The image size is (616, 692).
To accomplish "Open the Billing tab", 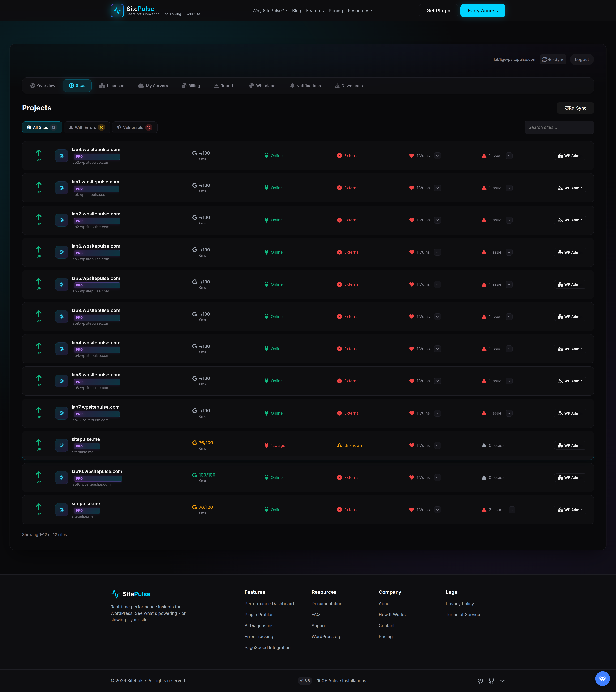I will pos(191,86).
